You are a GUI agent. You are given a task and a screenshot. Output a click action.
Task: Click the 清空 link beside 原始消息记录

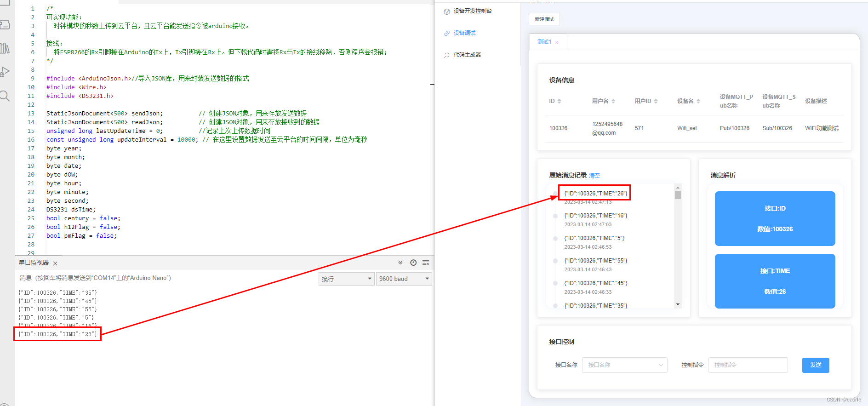594,176
